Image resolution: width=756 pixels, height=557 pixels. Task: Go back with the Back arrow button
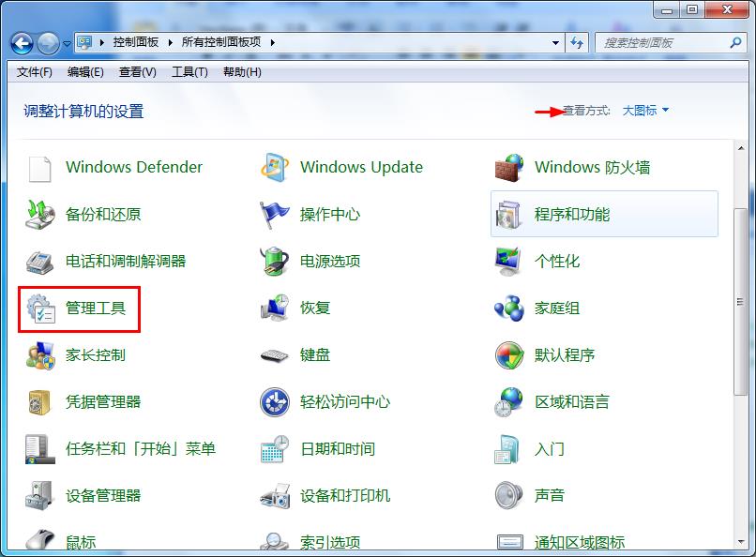[22, 44]
